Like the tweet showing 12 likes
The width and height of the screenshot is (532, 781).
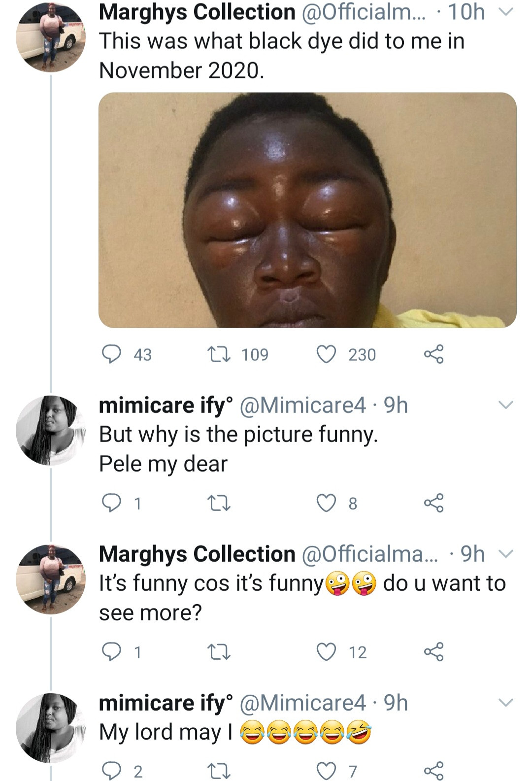(x=326, y=651)
